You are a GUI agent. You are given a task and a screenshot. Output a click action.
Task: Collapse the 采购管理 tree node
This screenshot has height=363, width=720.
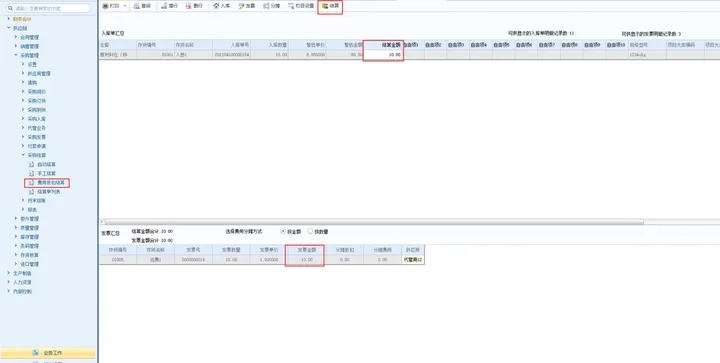[16, 55]
